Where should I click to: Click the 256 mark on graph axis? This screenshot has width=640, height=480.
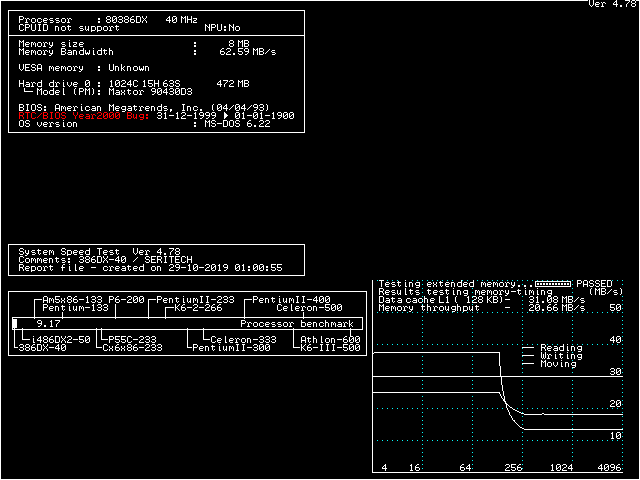(514, 468)
